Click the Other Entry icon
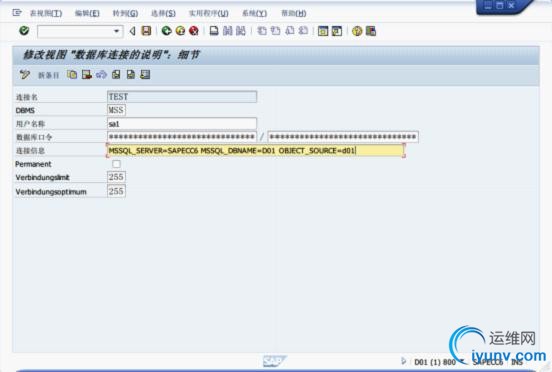The image size is (552, 372). (x=145, y=75)
